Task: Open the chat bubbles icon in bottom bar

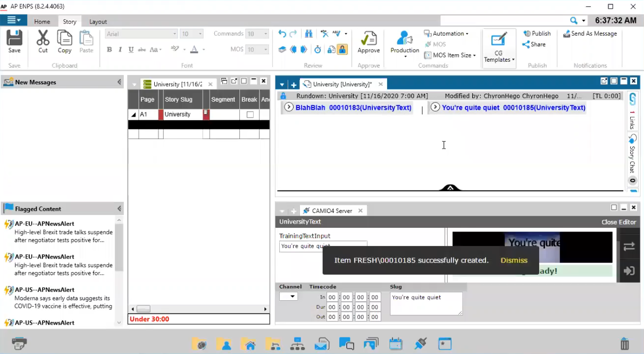Action: pos(346,344)
